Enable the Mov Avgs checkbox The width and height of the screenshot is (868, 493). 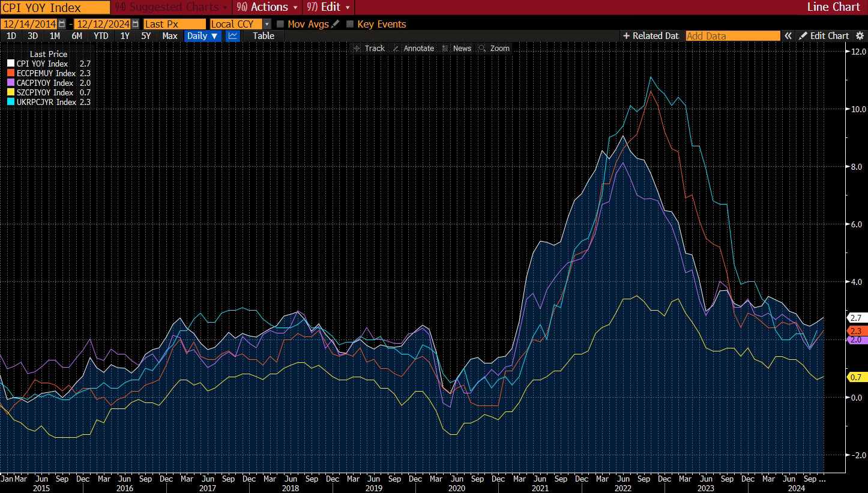click(x=280, y=24)
